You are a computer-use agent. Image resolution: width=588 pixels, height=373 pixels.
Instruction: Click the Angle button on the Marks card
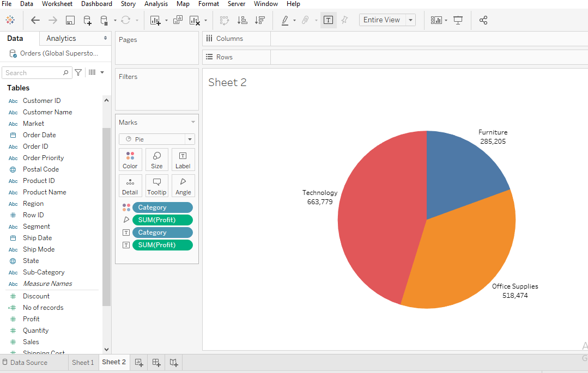[183, 186]
